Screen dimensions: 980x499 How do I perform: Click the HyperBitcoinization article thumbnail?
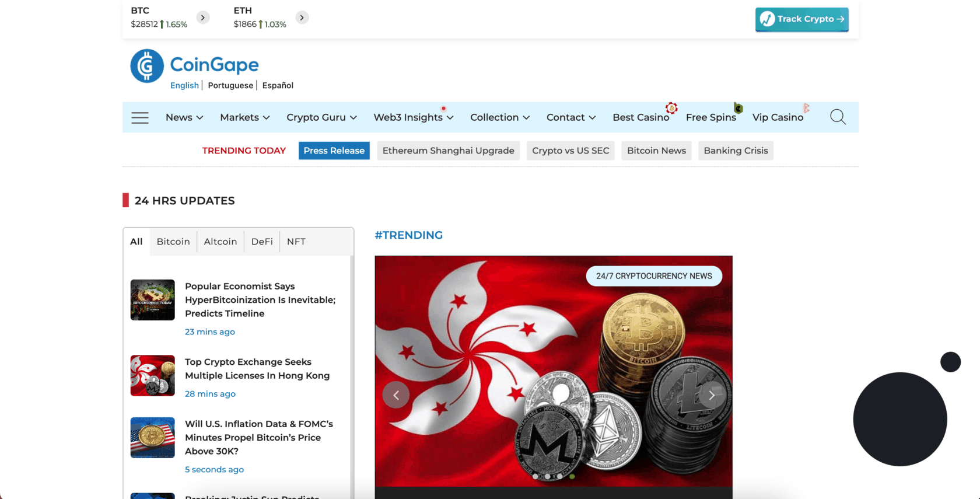[x=153, y=300]
